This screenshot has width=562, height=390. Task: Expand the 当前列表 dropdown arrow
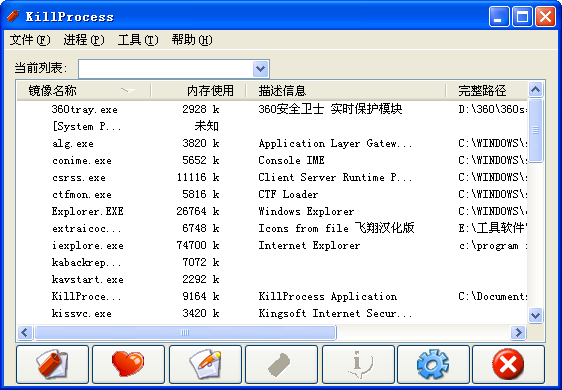click(261, 69)
